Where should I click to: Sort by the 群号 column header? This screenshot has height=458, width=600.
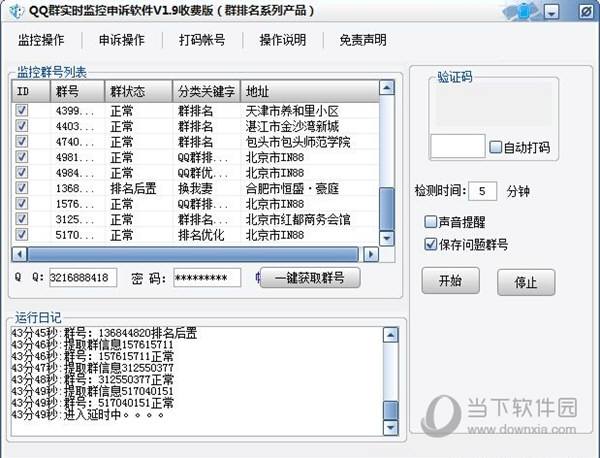[77, 91]
